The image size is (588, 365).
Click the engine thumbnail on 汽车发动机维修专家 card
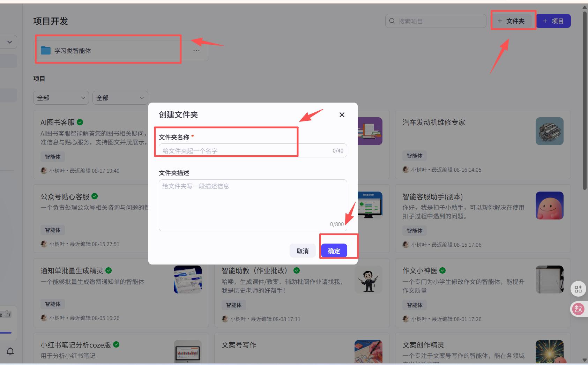[549, 131]
